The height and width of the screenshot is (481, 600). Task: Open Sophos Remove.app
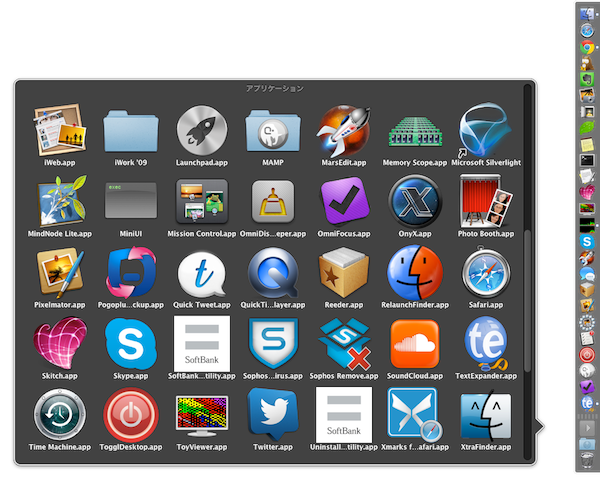click(x=344, y=344)
